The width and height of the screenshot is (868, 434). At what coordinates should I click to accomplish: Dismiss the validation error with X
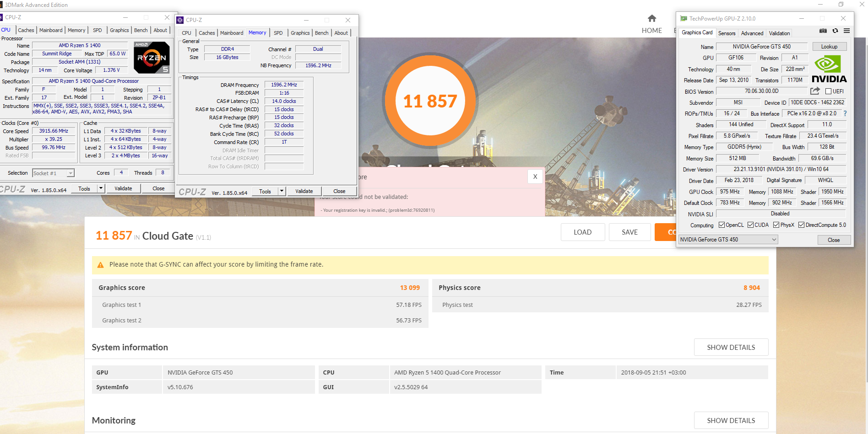coord(535,177)
